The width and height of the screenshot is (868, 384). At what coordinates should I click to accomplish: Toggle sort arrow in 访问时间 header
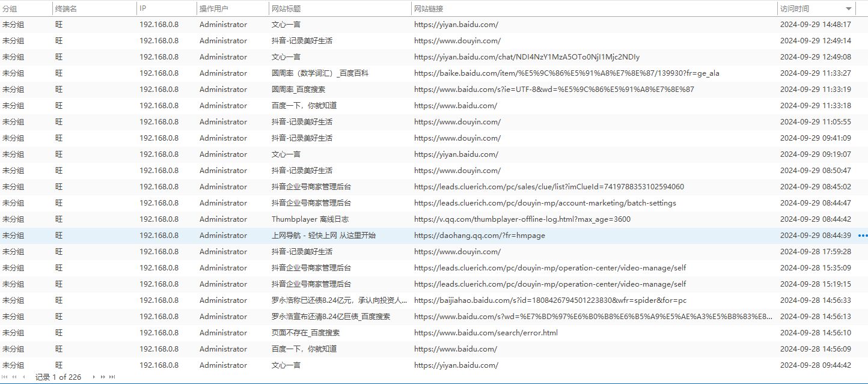tap(849, 9)
